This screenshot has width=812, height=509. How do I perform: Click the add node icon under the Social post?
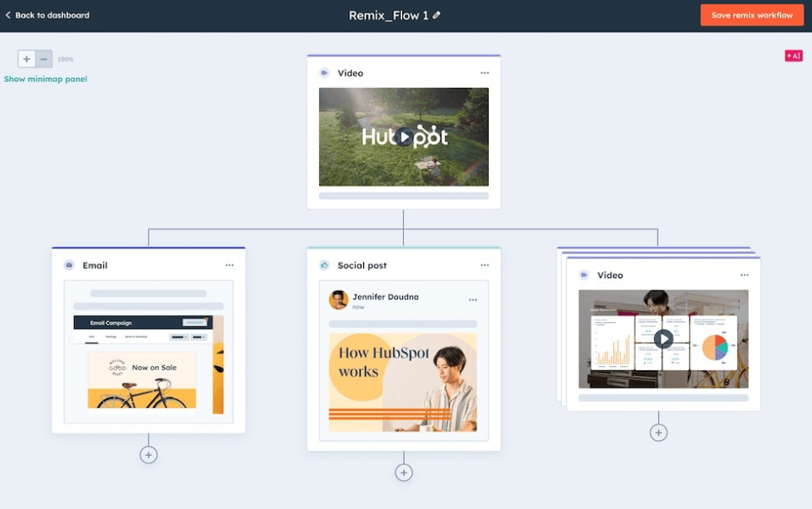tap(404, 471)
